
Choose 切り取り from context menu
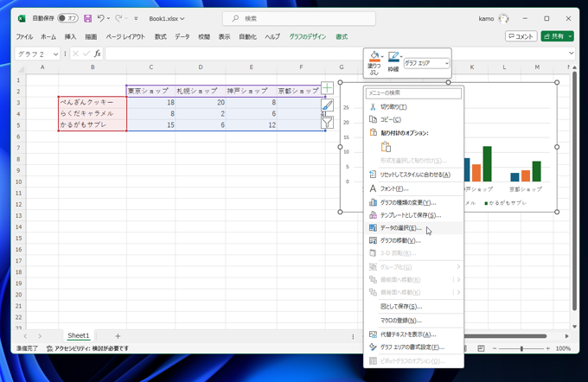[413, 107]
